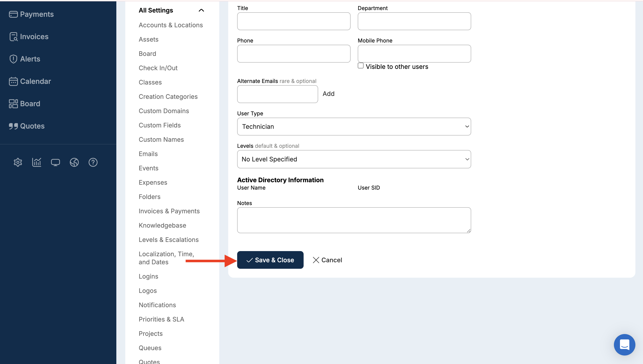This screenshot has width=643, height=364.
Task: Click into the Notes text area
Action: [354, 220]
